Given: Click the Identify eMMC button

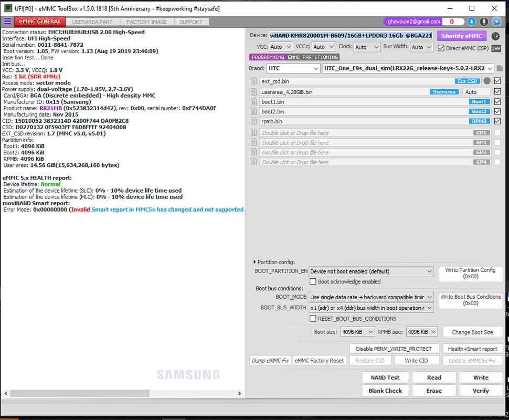Looking at the screenshot, I should 462,36.
